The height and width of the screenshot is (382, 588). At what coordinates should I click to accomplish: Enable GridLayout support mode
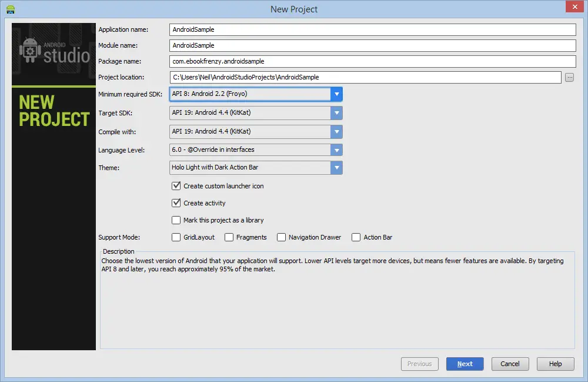click(x=176, y=237)
